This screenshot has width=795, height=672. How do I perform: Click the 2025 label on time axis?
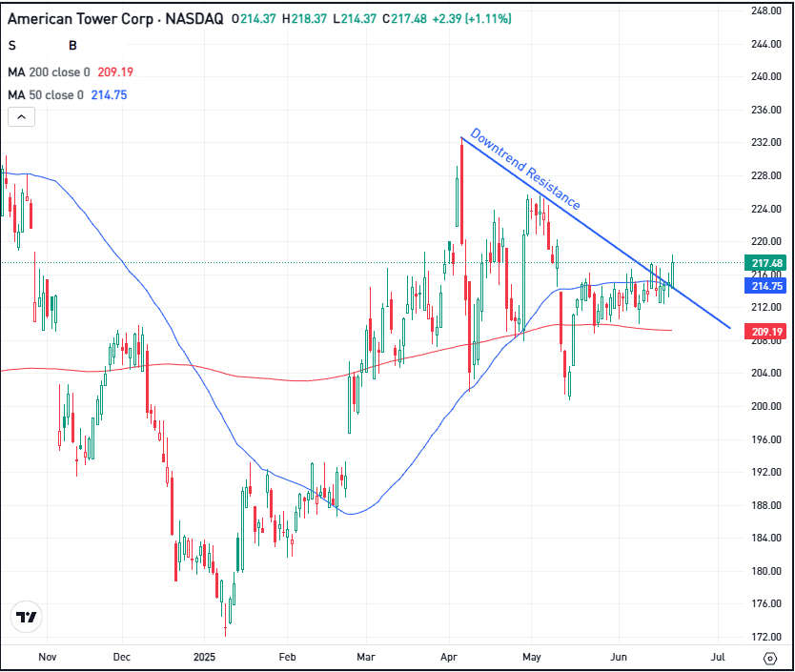click(204, 657)
